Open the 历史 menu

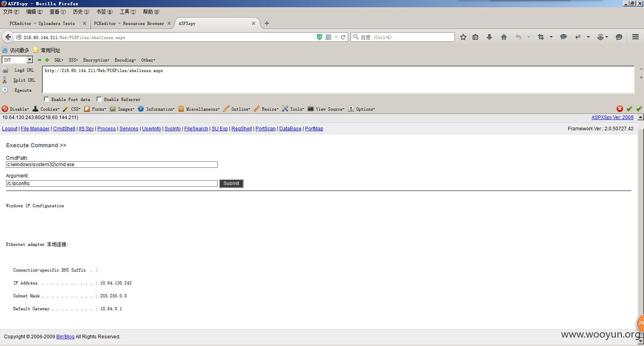click(81, 12)
